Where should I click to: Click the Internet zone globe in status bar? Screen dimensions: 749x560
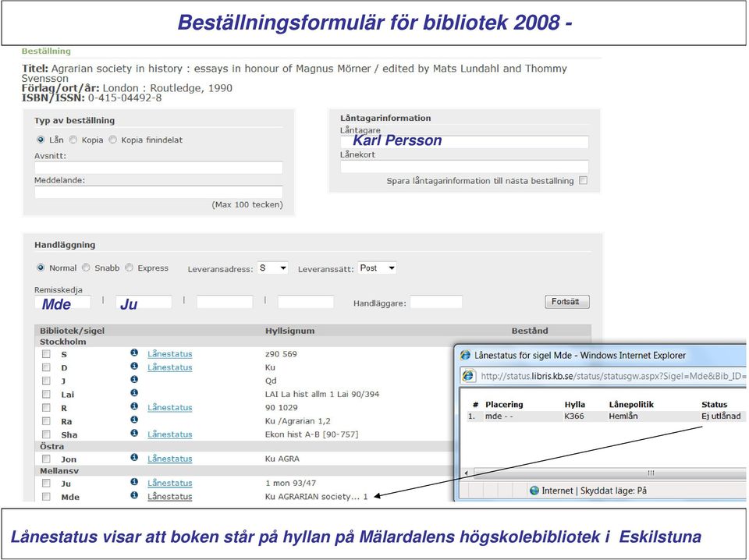point(534,491)
